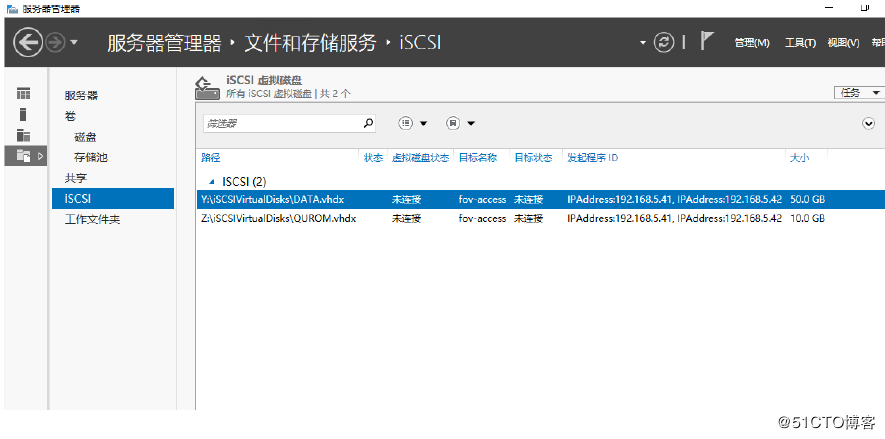Select the Z:\iSCSIVirtualDisks\QUROM.vhdx row

(x=541, y=218)
